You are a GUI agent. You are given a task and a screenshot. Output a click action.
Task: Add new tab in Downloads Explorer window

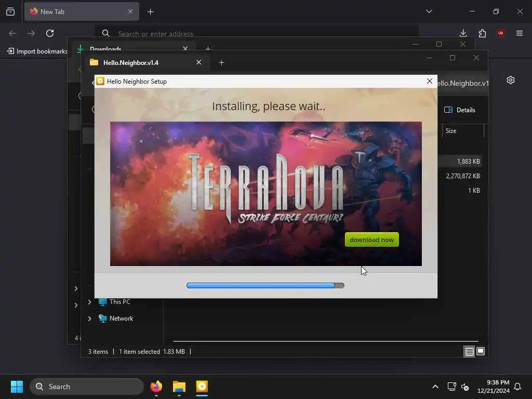click(208, 48)
